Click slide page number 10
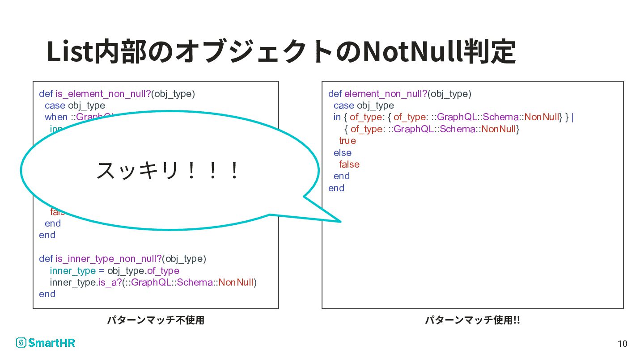The height and width of the screenshot is (362, 644). (623, 344)
